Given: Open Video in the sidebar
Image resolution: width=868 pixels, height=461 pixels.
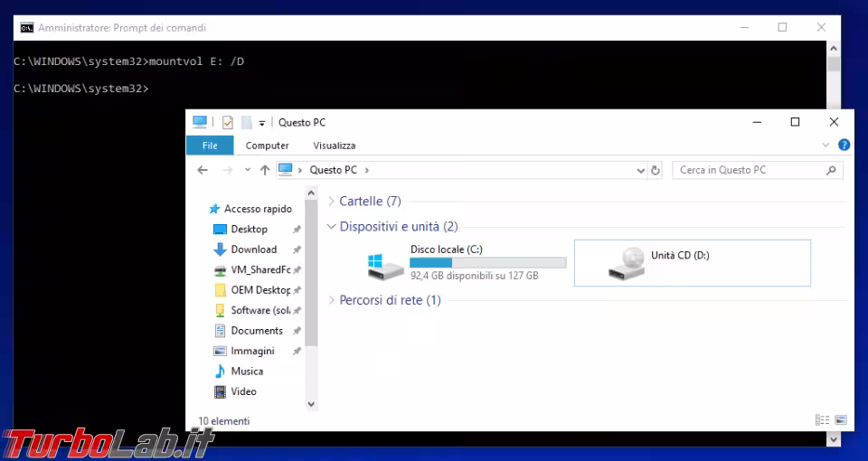Looking at the screenshot, I should click(x=243, y=391).
